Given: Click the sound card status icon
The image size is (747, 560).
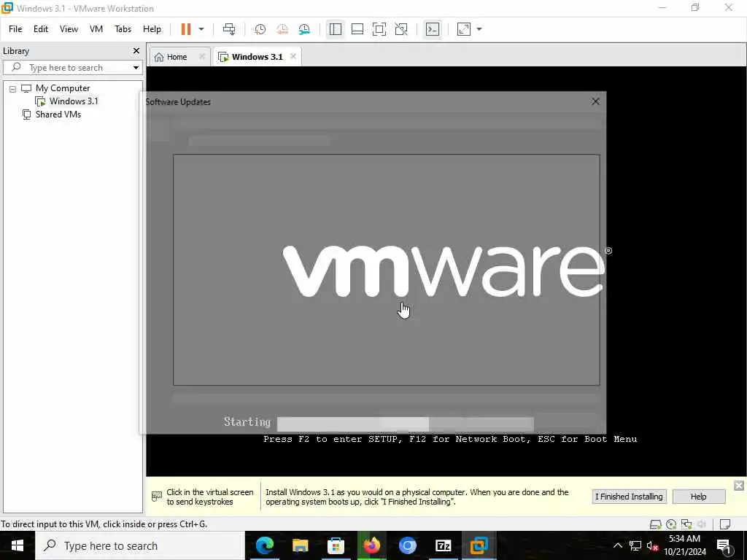Looking at the screenshot, I should pyautogui.click(x=702, y=524).
